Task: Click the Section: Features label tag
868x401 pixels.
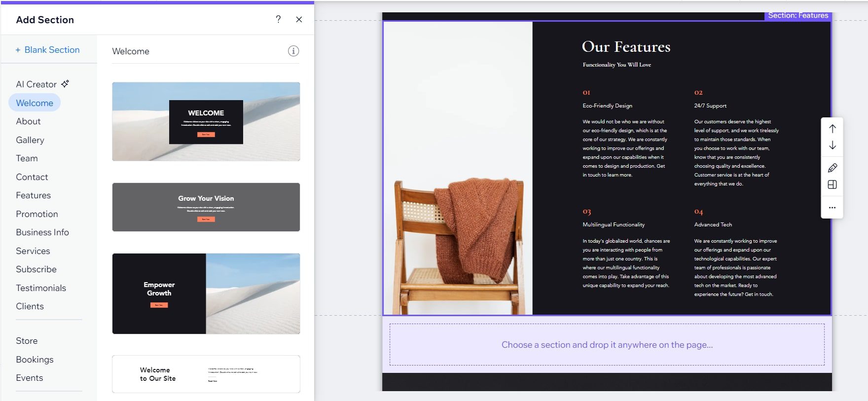Action: click(797, 15)
